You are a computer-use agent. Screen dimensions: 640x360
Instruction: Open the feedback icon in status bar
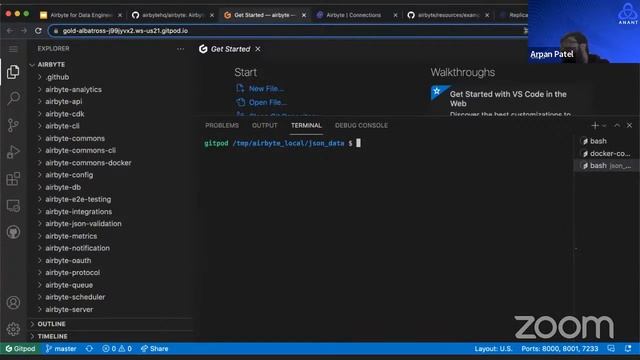click(x=611, y=349)
